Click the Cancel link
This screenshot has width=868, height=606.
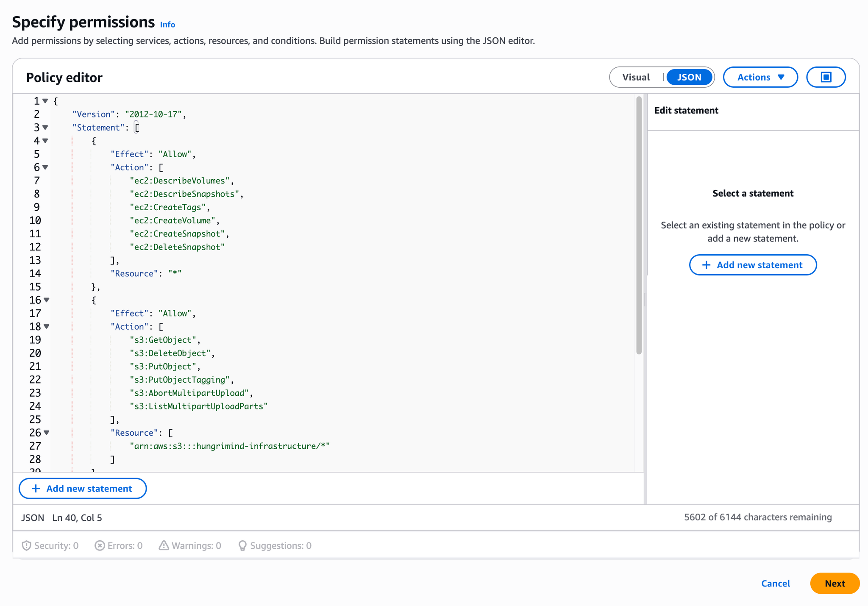click(775, 583)
